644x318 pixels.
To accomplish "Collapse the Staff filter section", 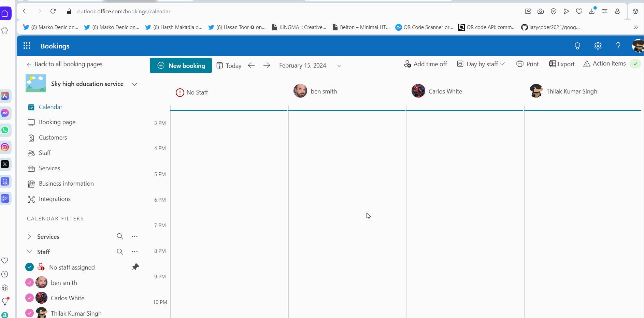I will [x=29, y=251].
